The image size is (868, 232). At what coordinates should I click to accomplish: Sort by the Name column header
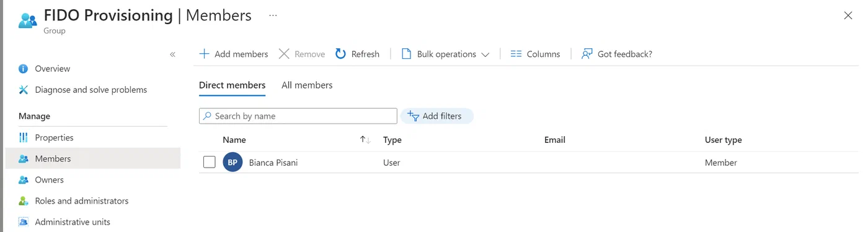point(234,140)
